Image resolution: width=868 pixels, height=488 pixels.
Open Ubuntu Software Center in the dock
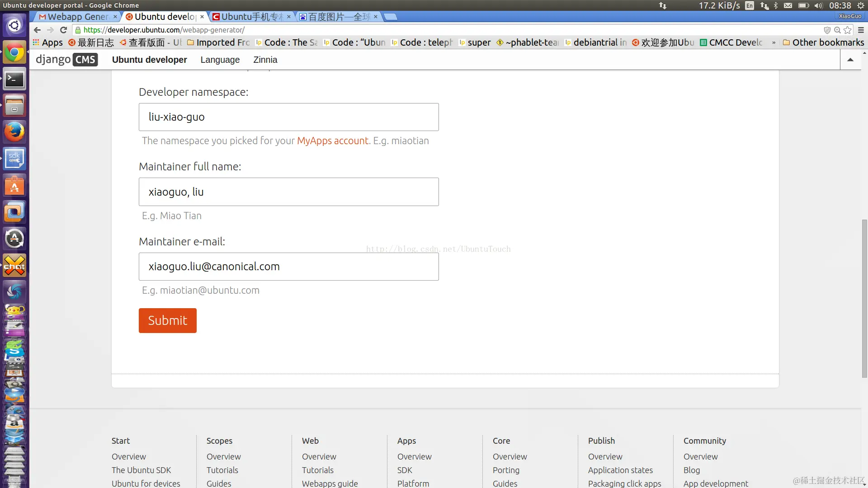[x=14, y=186]
